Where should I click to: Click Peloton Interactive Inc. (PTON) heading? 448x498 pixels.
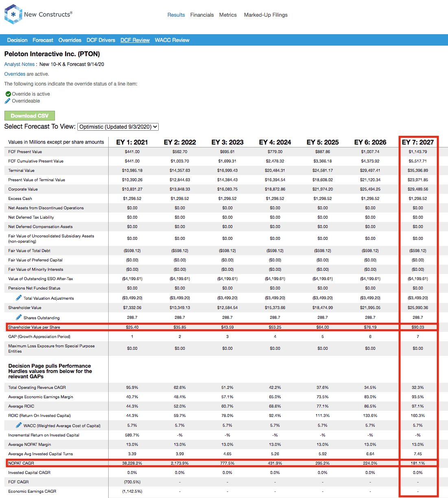[x=52, y=54]
